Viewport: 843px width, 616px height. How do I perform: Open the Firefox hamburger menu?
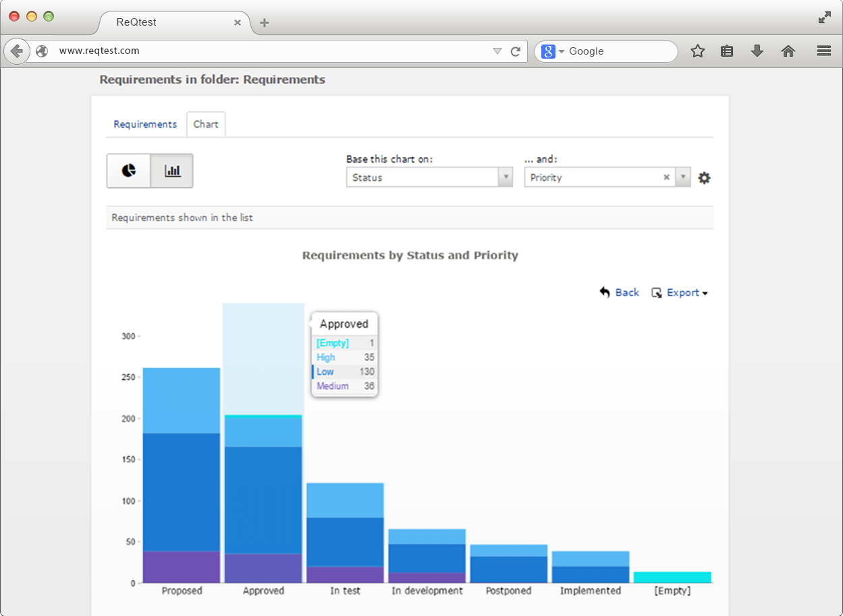823,51
